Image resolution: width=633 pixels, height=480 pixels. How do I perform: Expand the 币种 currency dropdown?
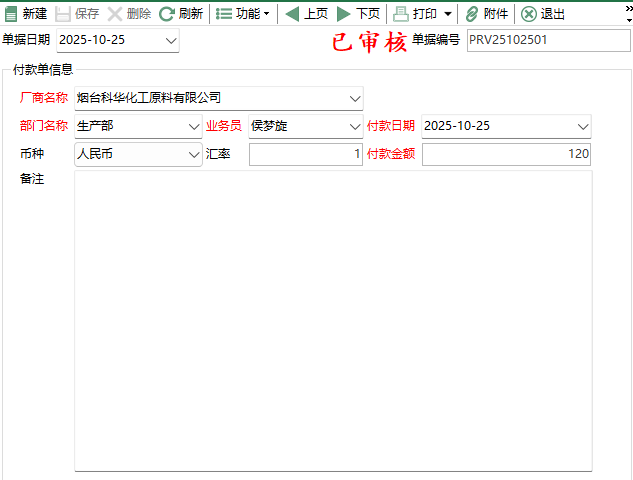tap(194, 155)
